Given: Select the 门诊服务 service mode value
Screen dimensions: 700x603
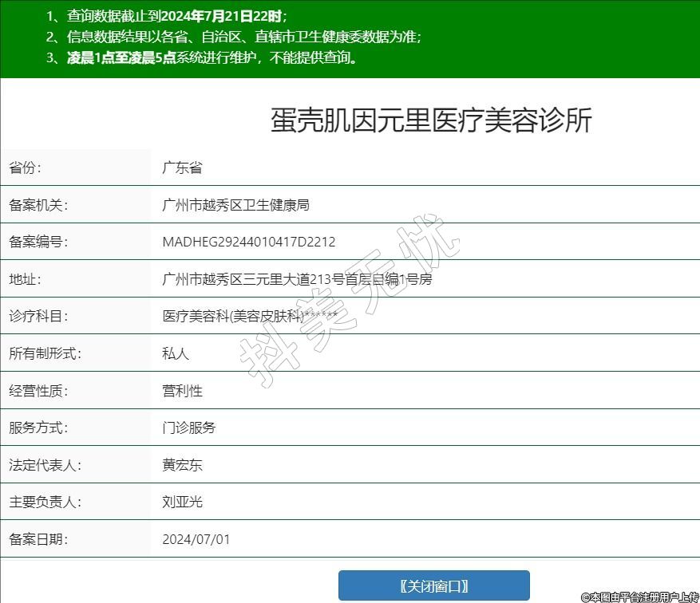Looking at the screenshot, I should click(188, 428).
